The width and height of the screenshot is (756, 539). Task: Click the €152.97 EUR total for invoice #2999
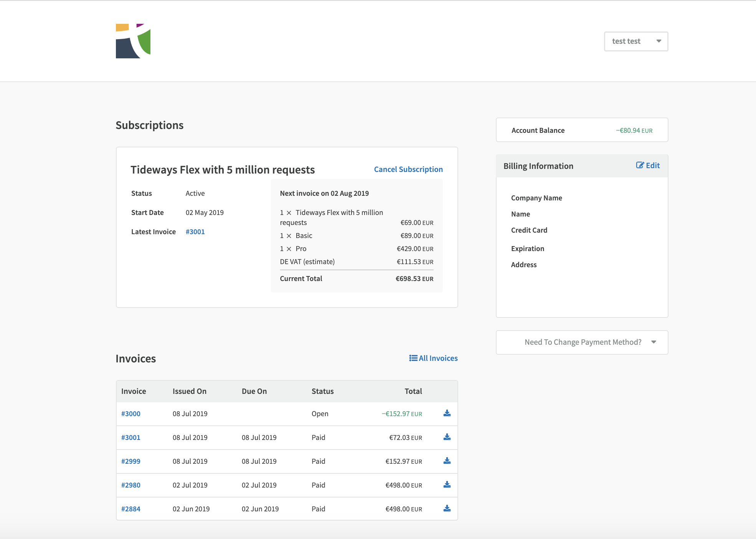[404, 461]
